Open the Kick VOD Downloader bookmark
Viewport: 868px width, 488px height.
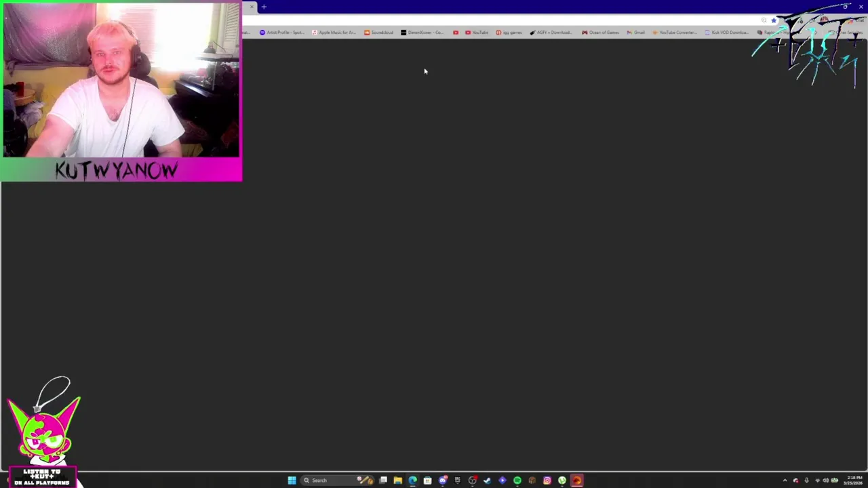[x=726, y=33]
